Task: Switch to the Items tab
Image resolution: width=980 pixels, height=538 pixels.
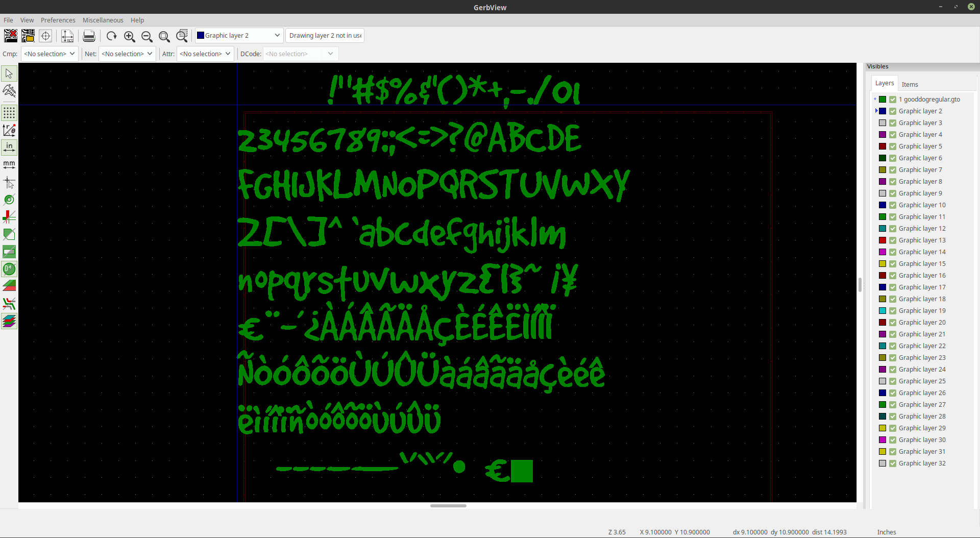Action: 910,85
